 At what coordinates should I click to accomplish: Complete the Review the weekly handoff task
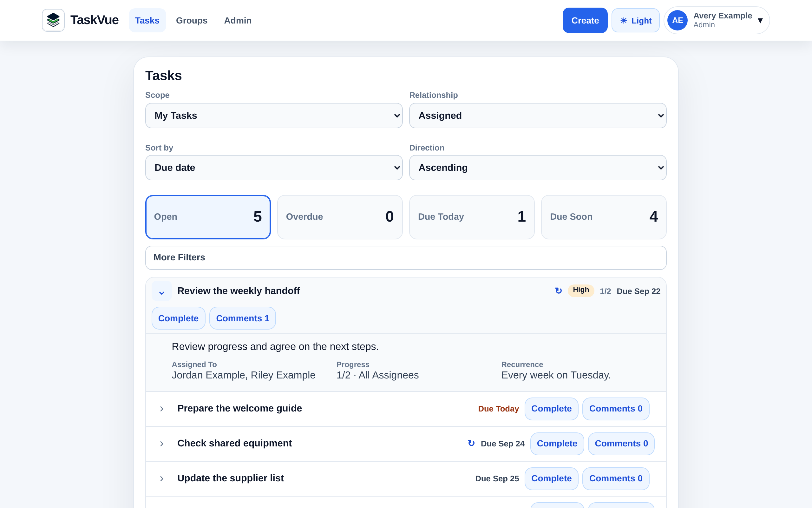[178, 318]
